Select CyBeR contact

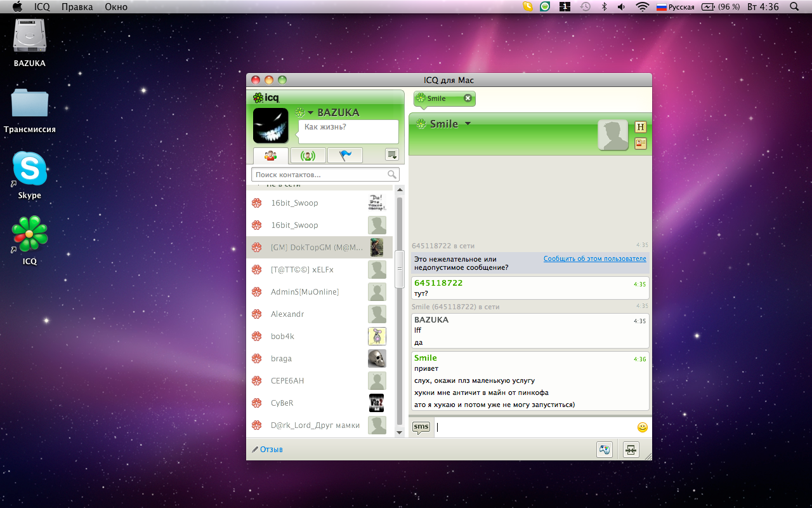320,403
